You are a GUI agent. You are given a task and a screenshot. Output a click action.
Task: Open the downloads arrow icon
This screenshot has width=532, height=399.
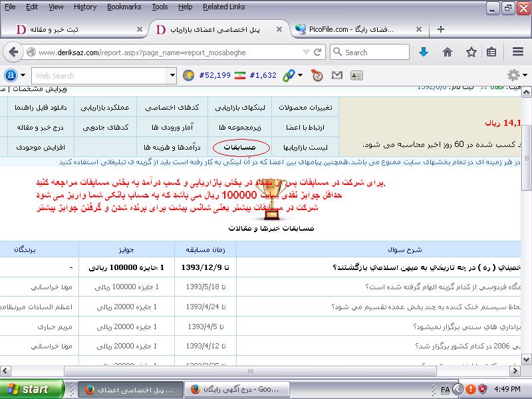424,53
